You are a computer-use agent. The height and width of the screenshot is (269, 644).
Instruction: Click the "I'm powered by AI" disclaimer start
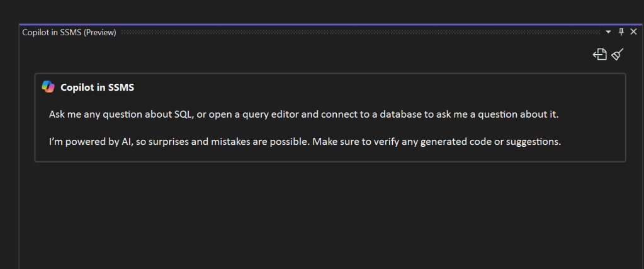pyautogui.click(x=82, y=141)
